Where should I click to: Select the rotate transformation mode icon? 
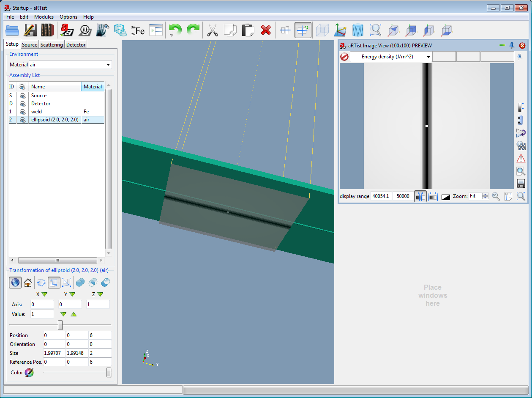[x=41, y=283]
